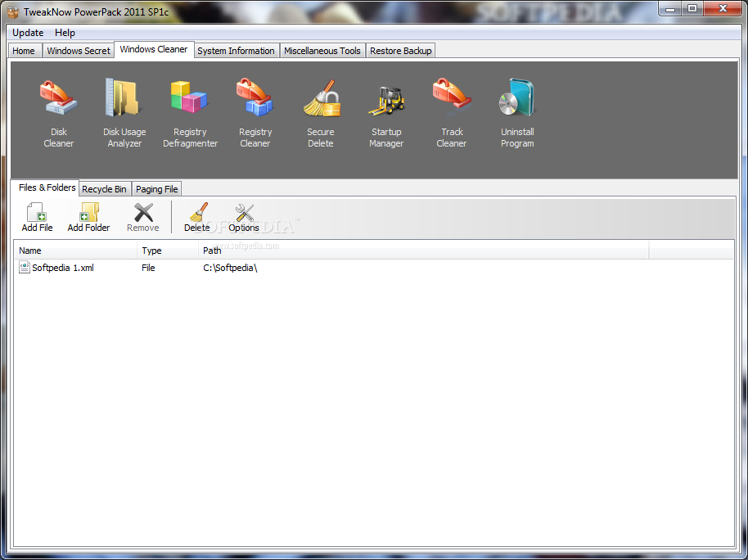This screenshot has height=560, width=748.
Task: Open the Startup Manager
Action: point(386,113)
